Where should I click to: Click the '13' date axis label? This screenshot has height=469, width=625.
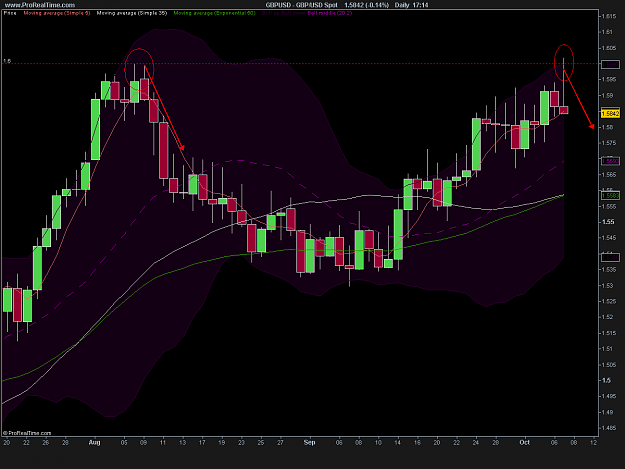(183, 442)
